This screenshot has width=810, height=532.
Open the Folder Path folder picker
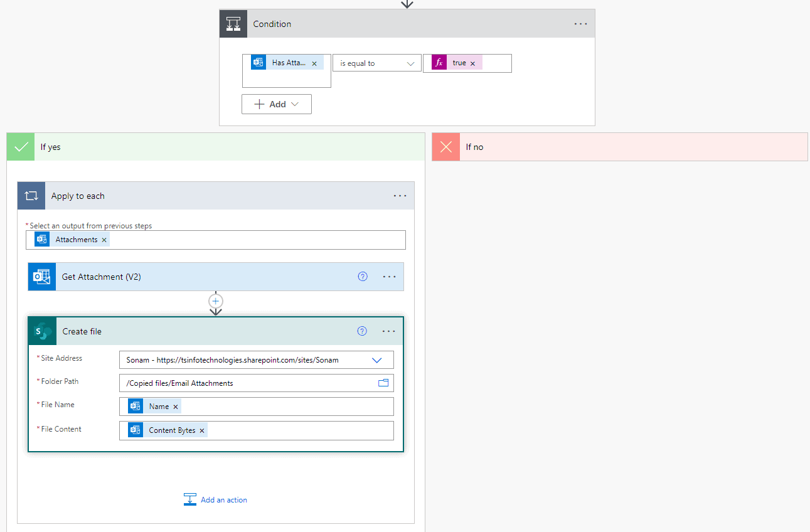pos(383,383)
